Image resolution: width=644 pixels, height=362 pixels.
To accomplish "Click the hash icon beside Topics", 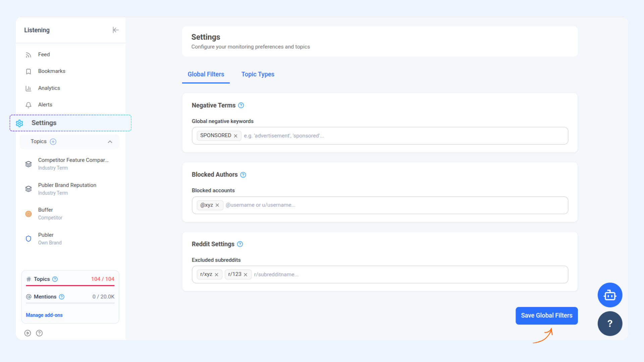I will point(29,279).
